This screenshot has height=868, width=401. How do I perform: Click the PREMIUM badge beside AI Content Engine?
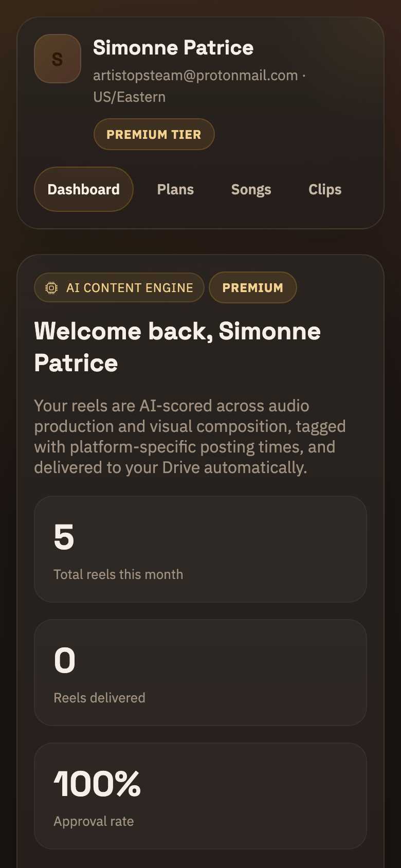(x=252, y=288)
